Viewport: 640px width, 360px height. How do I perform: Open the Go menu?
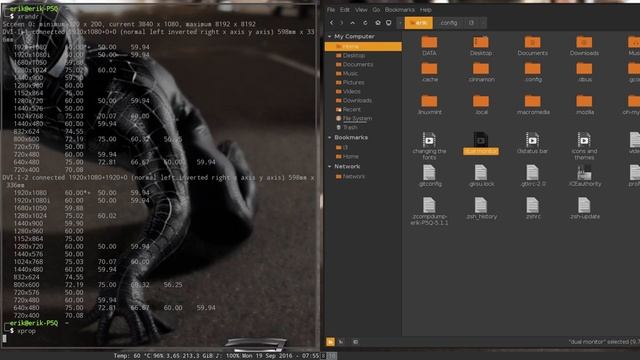pos(376,10)
